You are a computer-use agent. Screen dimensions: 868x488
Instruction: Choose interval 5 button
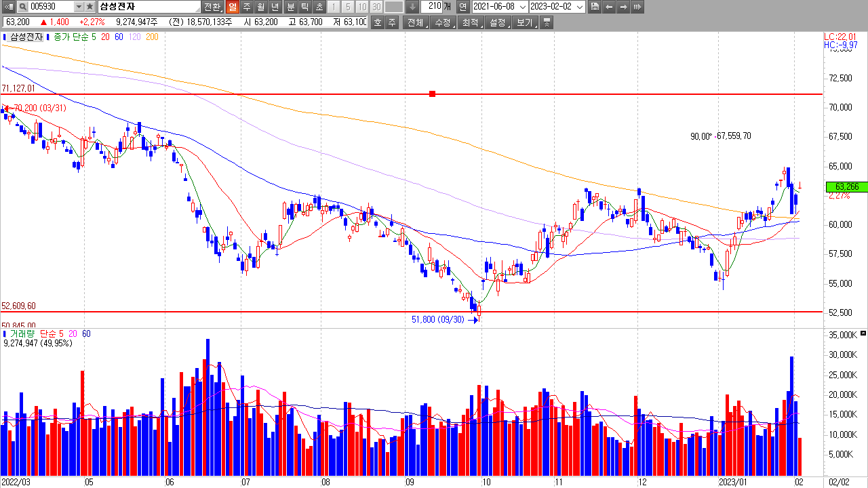(347, 7)
